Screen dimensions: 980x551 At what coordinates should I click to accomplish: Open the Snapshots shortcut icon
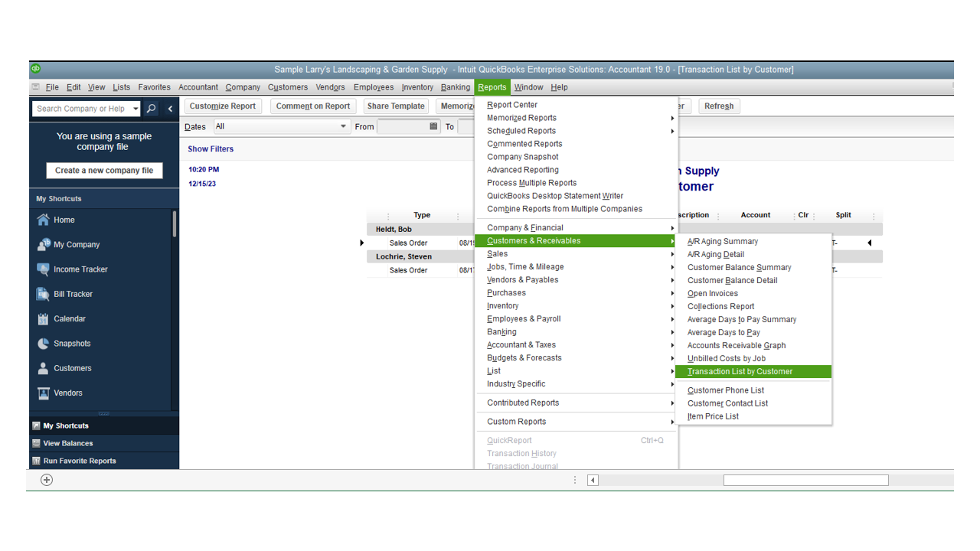pos(44,344)
